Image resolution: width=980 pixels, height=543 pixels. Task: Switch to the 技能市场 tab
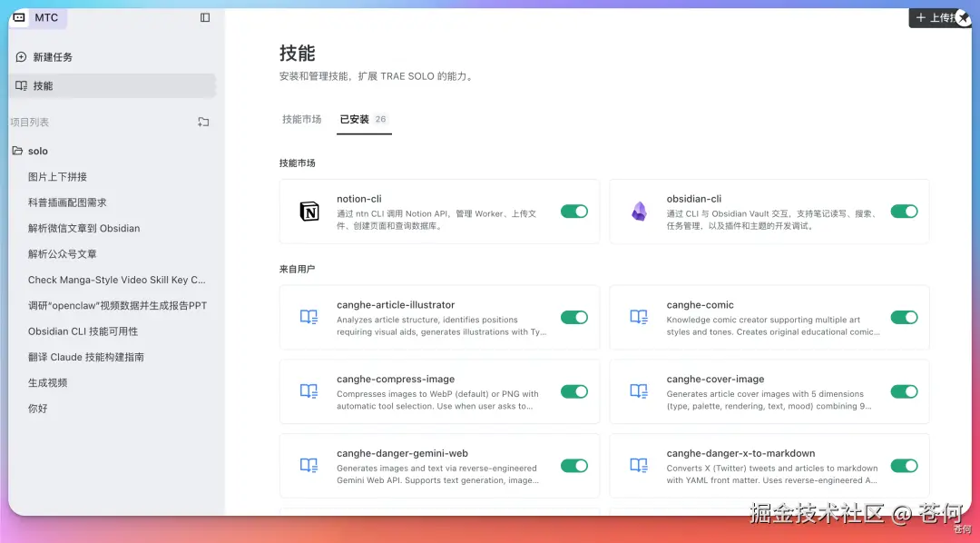pyautogui.click(x=301, y=118)
